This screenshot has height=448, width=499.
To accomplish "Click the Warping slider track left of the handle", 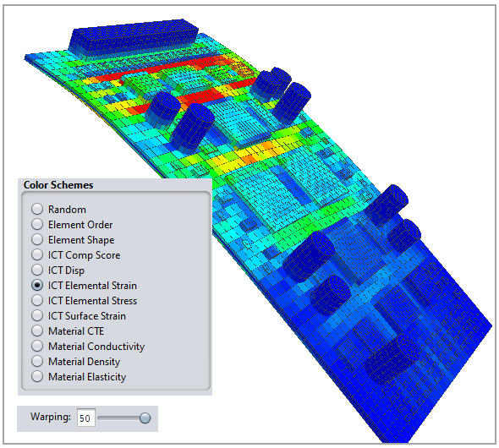I will click(118, 418).
